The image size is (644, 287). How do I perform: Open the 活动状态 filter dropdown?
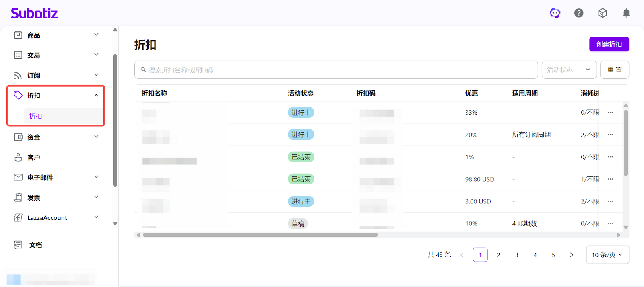[568, 70]
